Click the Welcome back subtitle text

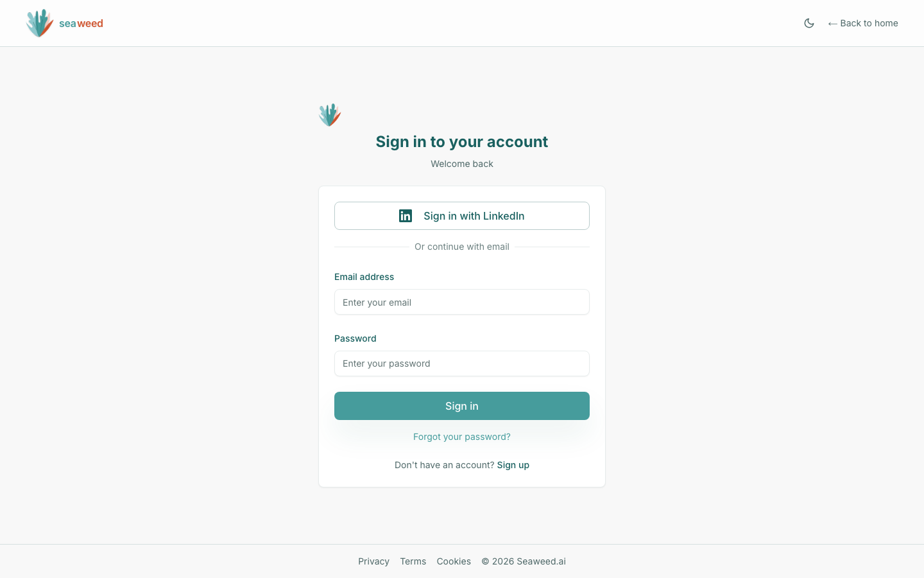[x=462, y=164]
